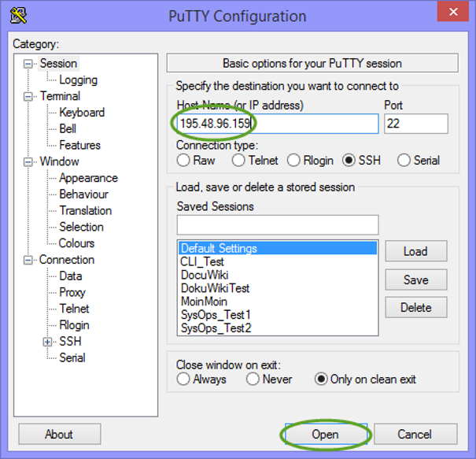Select SysOps_Test1 saved session
Image resolution: width=476 pixels, height=459 pixels.
click(278, 315)
